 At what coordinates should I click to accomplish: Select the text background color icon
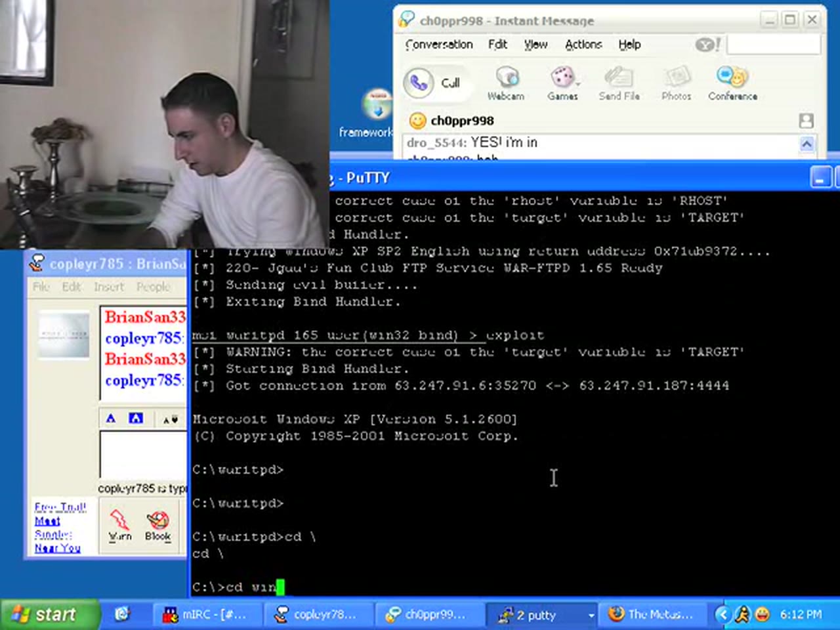(x=136, y=418)
